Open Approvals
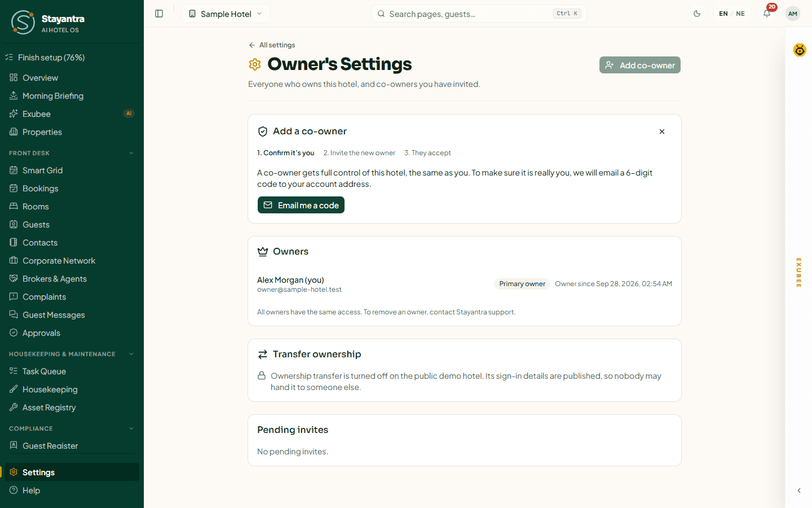This screenshot has width=812, height=508. [72, 333]
